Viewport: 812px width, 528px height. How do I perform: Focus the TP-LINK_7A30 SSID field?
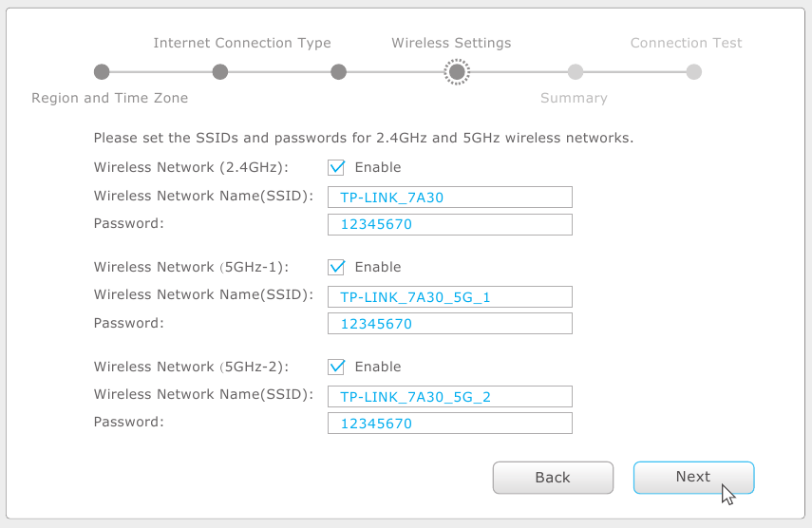pyautogui.click(x=450, y=197)
